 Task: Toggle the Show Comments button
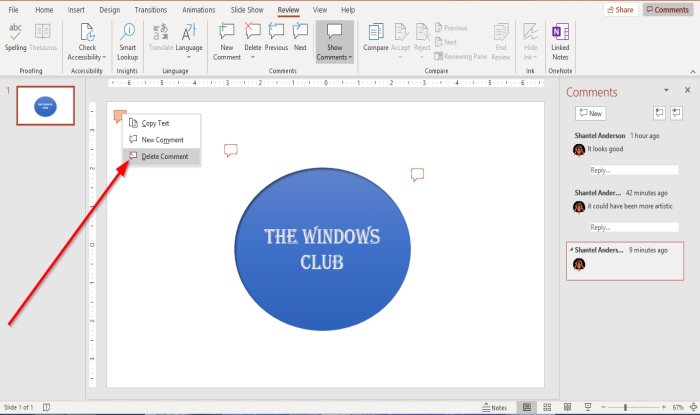point(334,40)
